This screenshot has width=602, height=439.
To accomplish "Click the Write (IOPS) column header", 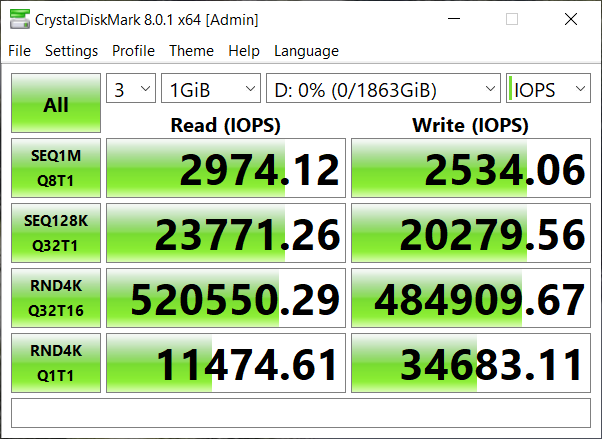I will coord(471,125).
